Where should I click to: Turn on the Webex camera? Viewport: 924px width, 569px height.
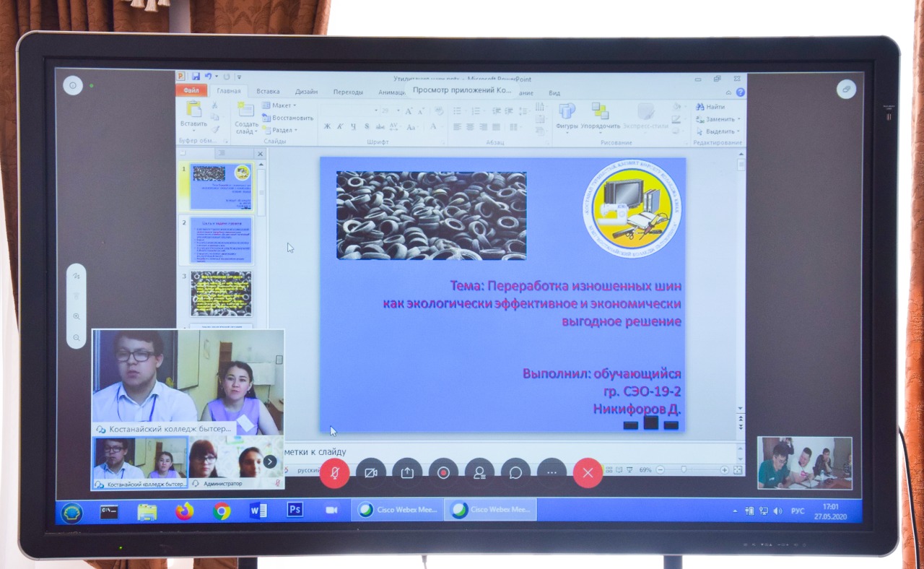coord(371,473)
